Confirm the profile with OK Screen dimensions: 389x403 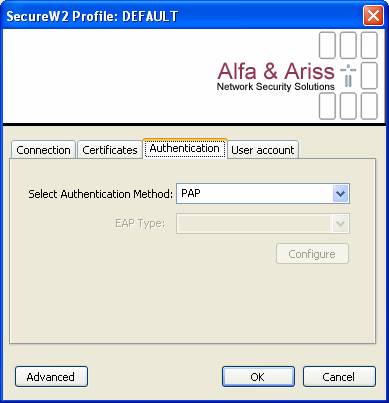[x=258, y=377]
